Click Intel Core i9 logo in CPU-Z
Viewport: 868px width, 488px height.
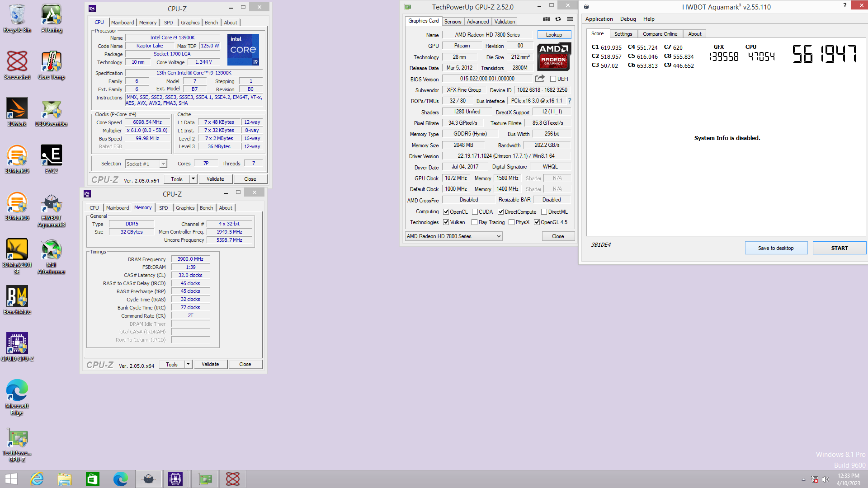coord(243,50)
